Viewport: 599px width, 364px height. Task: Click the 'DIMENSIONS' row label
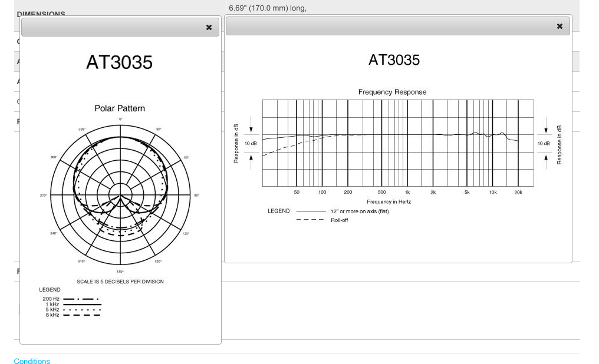tap(41, 14)
